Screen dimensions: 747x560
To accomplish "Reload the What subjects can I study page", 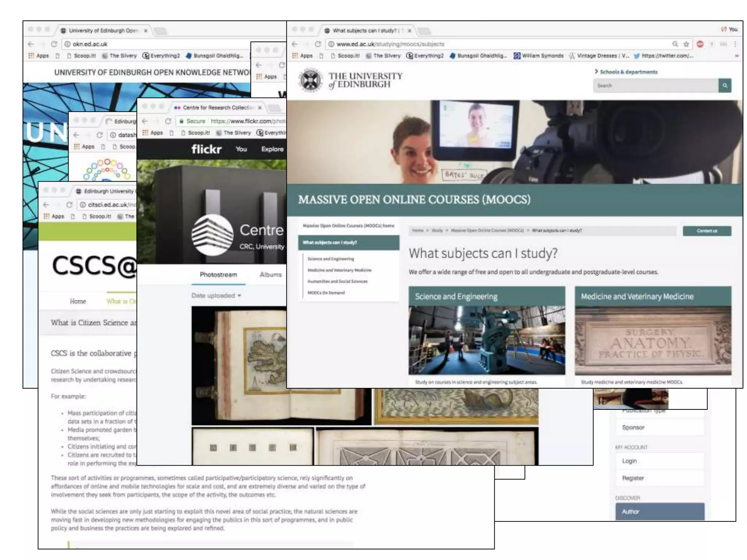I will click(x=318, y=44).
